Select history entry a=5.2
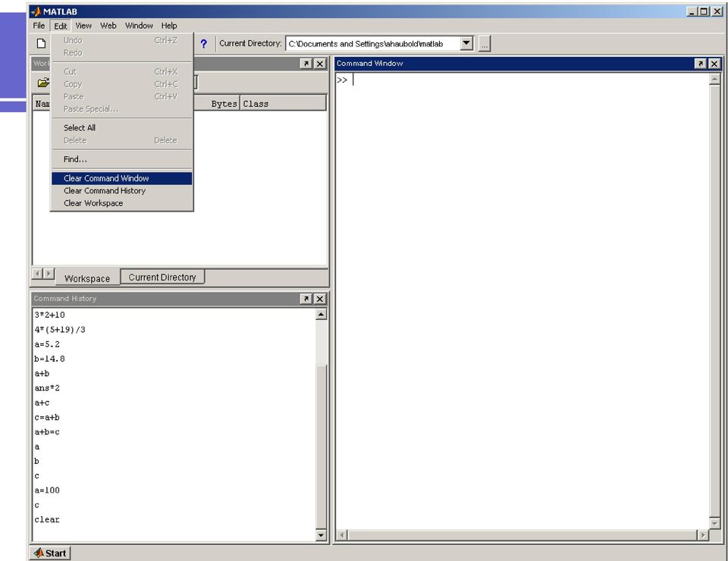Image resolution: width=728 pixels, height=561 pixels. tap(47, 344)
